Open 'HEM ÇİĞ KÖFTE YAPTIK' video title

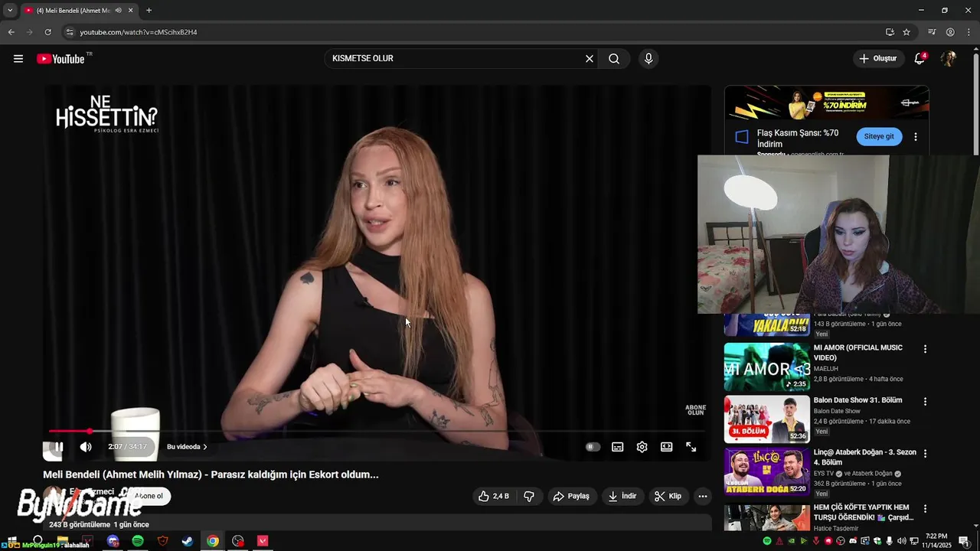863,512
